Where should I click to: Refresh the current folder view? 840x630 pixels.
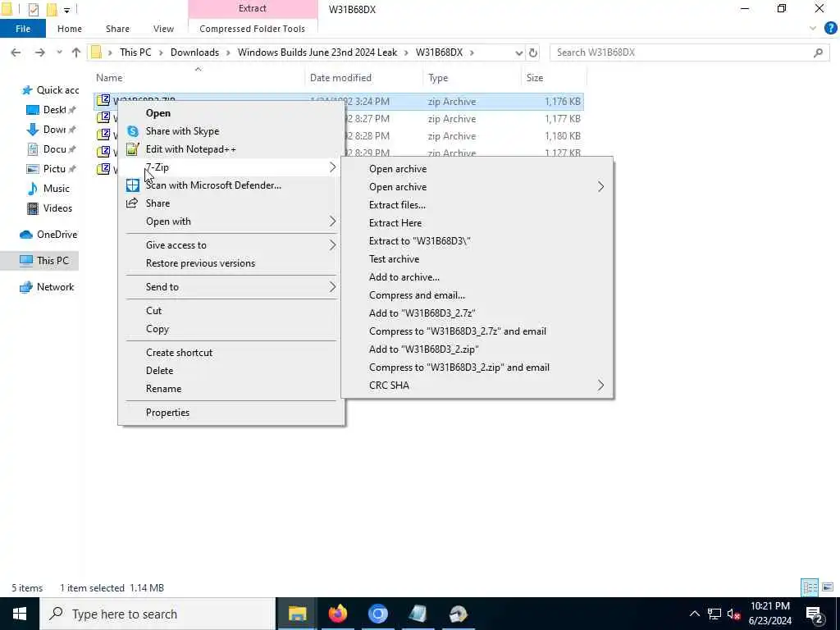pos(533,52)
